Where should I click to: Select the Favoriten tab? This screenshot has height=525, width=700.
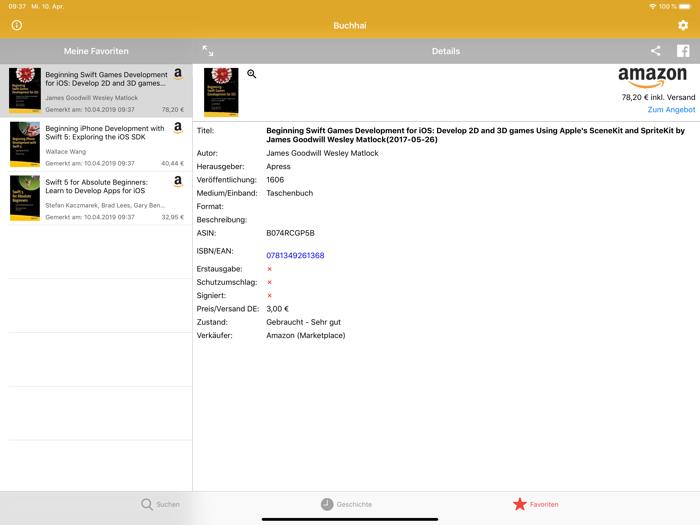click(x=535, y=504)
